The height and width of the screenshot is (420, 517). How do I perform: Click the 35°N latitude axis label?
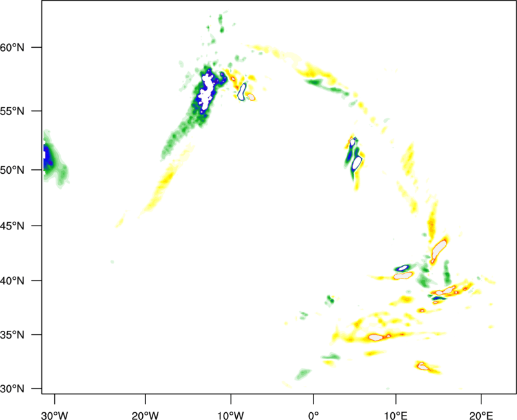click(12, 335)
